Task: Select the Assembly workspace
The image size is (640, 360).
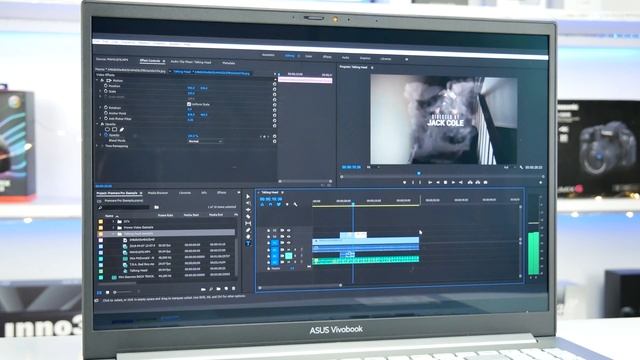Action: (x=268, y=55)
